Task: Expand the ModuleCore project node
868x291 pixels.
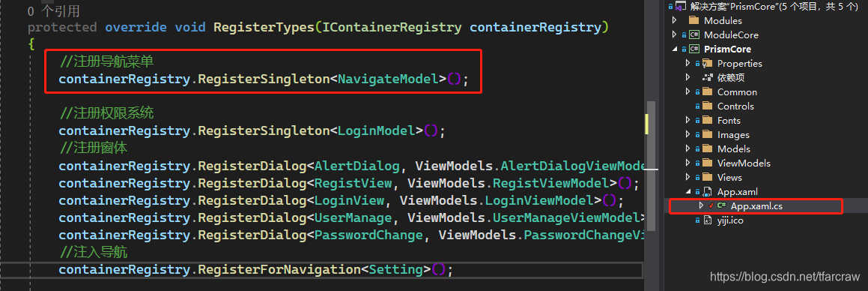Action: (x=674, y=35)
